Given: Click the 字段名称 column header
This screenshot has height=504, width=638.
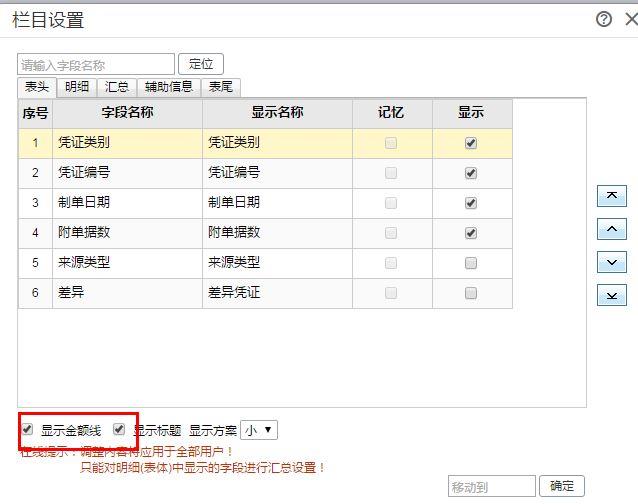Looking at the screenshot, I should [x=127, y=113].
